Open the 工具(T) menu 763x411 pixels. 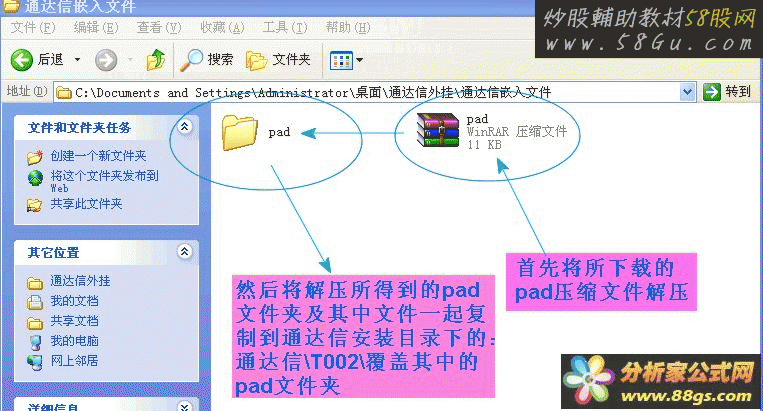pyautogui.click(x=285, y=28)
